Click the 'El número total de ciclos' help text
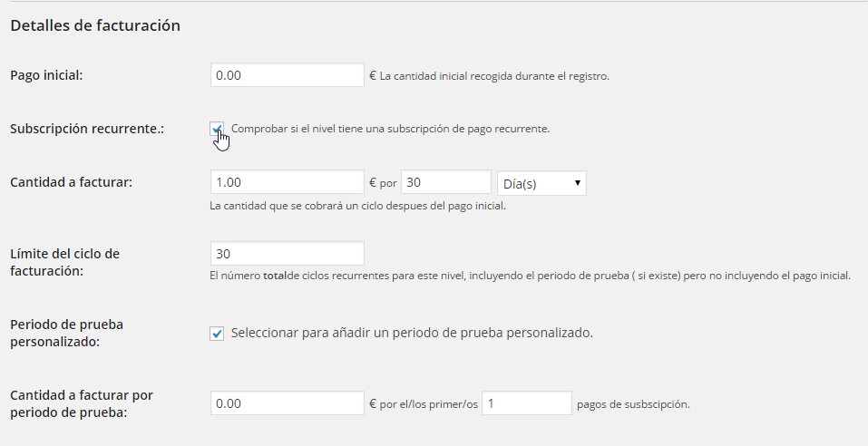 coord(530,276)
